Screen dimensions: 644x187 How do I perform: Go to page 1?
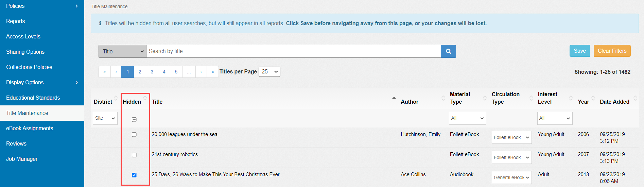tap(128, 72)
